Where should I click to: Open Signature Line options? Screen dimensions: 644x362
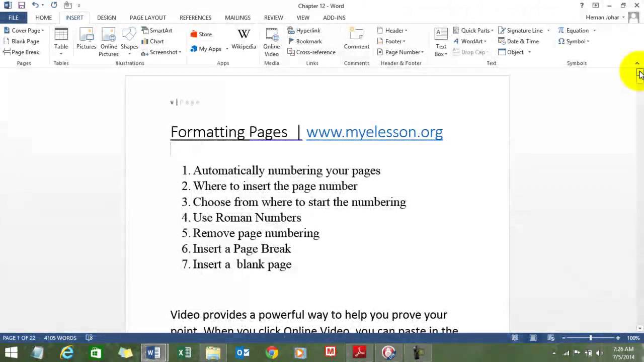[548, 31]
